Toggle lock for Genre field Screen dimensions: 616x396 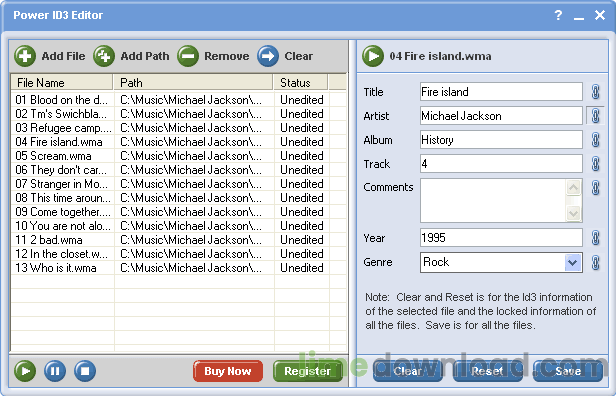coord(596,262)
